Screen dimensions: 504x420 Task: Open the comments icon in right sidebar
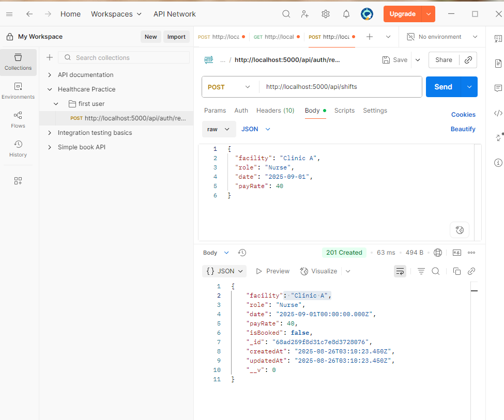point(498,88)
